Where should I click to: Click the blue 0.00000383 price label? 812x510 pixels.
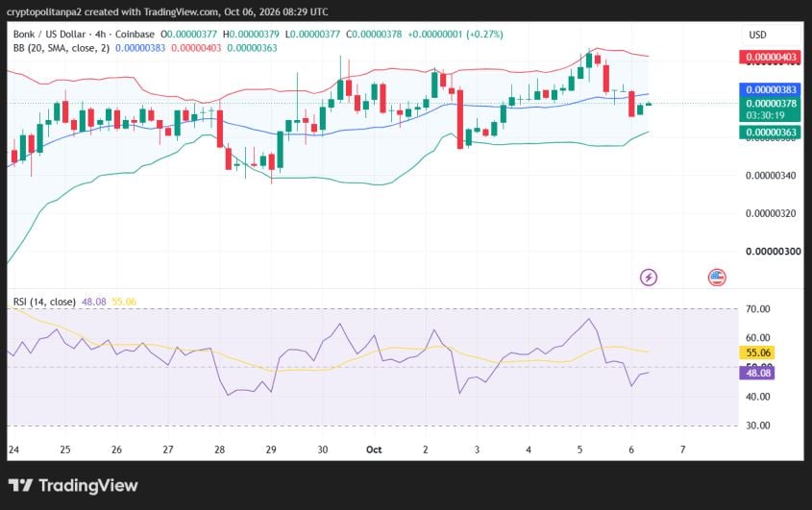coord(770,89)
